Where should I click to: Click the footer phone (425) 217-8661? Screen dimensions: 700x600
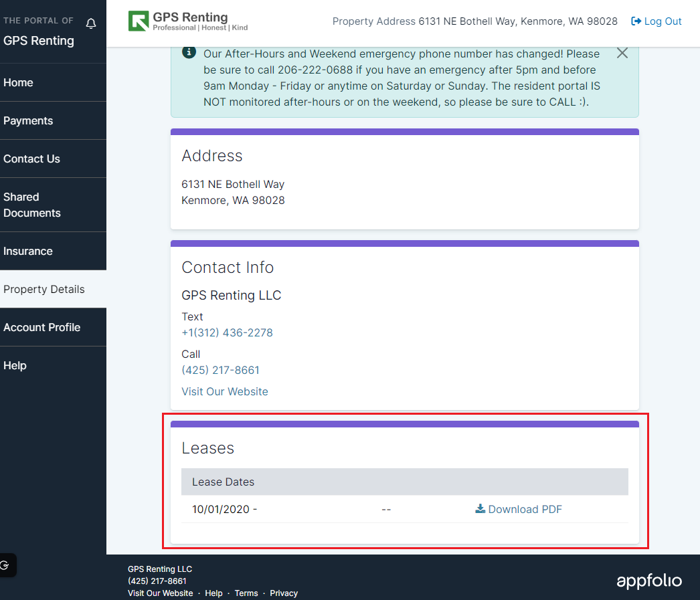(157, 581)
